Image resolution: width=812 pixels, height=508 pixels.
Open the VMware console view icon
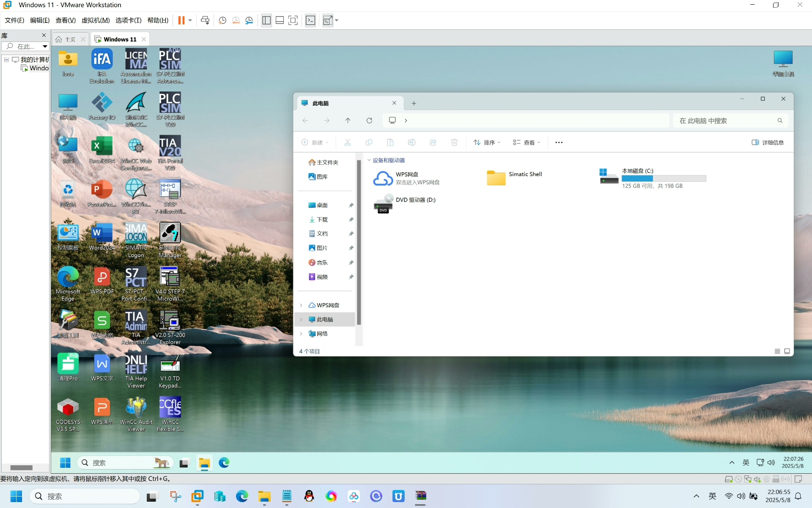[x=310, y=20]
